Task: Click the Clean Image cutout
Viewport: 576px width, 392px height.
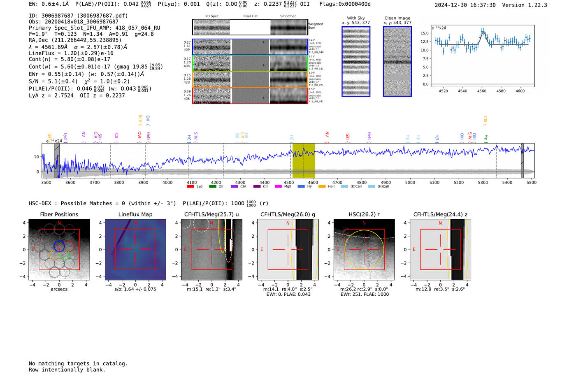Action: tap(397, 61)
